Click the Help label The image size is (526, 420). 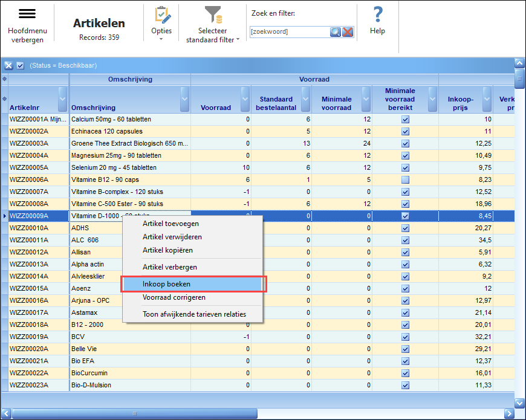377,31
